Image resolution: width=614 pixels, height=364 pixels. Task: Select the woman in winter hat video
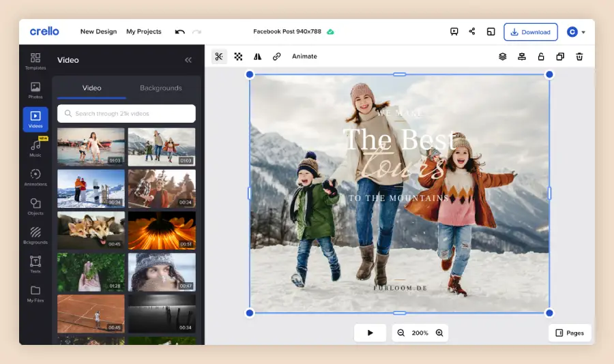pyautogui.click(x=162, y=272)
